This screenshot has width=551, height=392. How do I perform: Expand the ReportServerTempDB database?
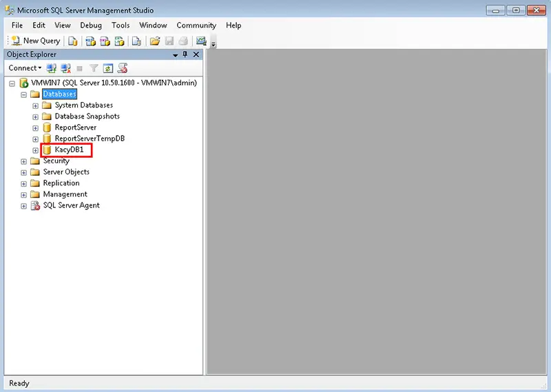[35, 139]
